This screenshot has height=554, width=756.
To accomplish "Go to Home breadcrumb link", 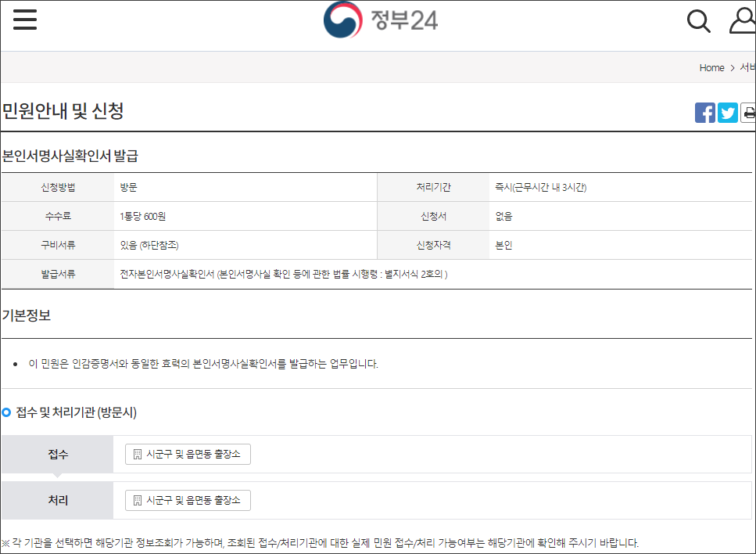I will click(711, 68).
